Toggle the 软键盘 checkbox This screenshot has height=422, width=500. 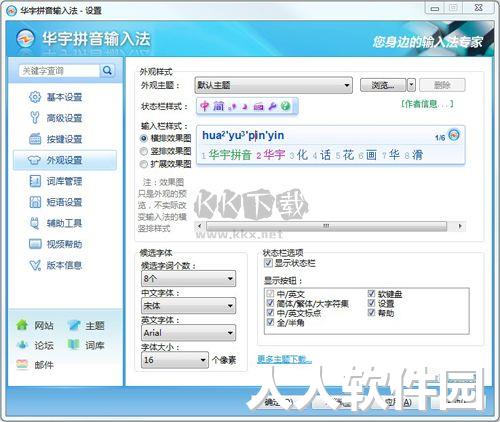371,294
